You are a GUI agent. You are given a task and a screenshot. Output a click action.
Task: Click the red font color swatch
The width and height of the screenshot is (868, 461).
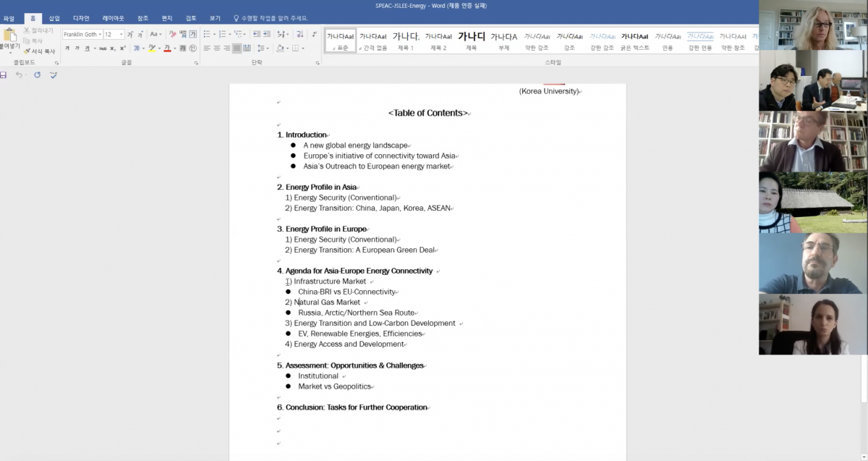tap(166, 48)
